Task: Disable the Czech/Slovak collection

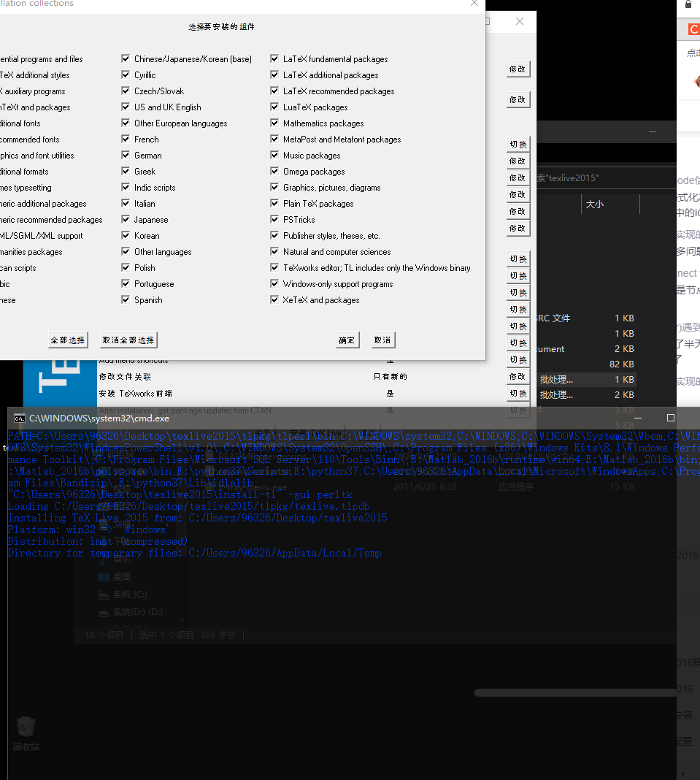Action: (126, 91)
